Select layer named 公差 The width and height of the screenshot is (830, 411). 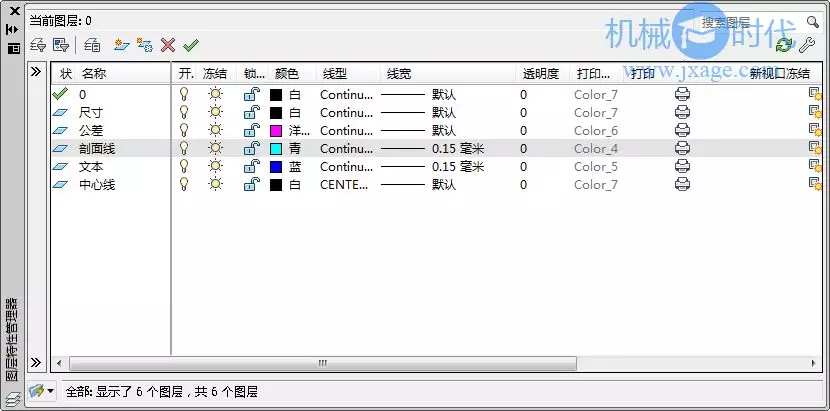(x=91, y=131)
